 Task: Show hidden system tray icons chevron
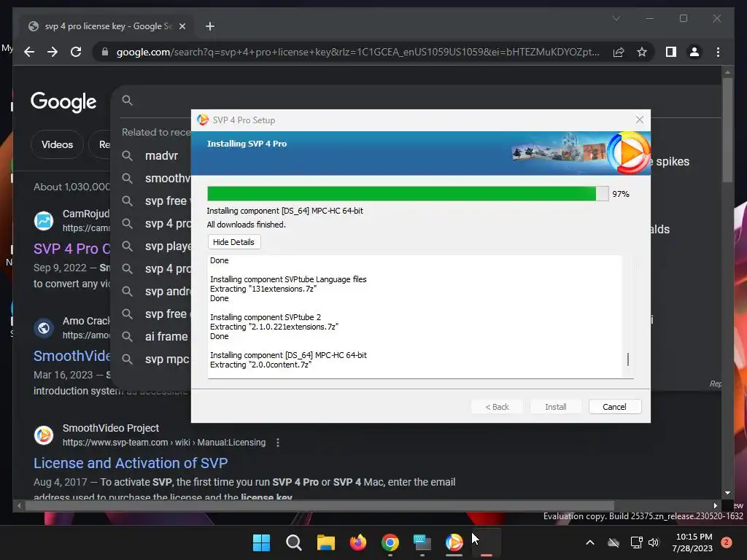[x=589, y=542]
